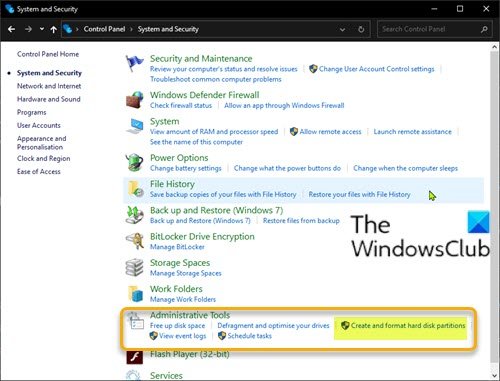
Task: Go back with the back arrow
Action: 12,29
